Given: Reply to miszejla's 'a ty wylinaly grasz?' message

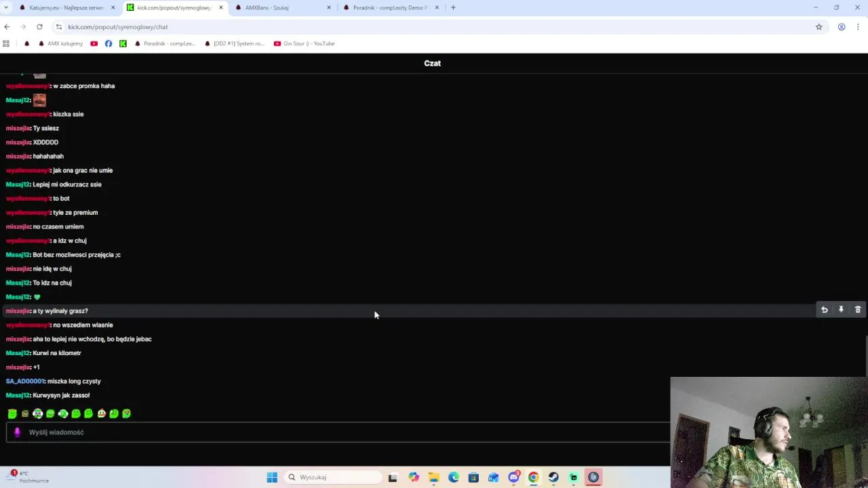Looking at the screenshot, I should tap(824, 310).
